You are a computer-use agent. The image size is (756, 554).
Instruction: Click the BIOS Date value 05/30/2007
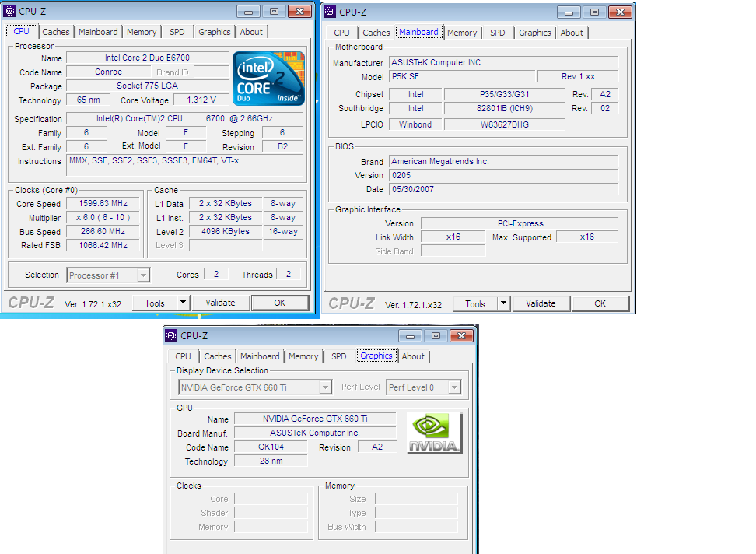(x=503, y=189)
